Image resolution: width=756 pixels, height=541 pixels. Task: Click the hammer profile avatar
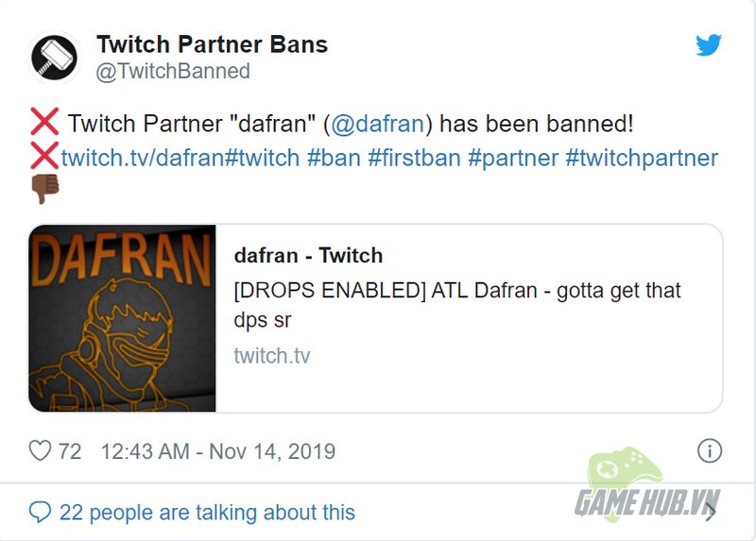pyautogui.click(x=54, y=58)
